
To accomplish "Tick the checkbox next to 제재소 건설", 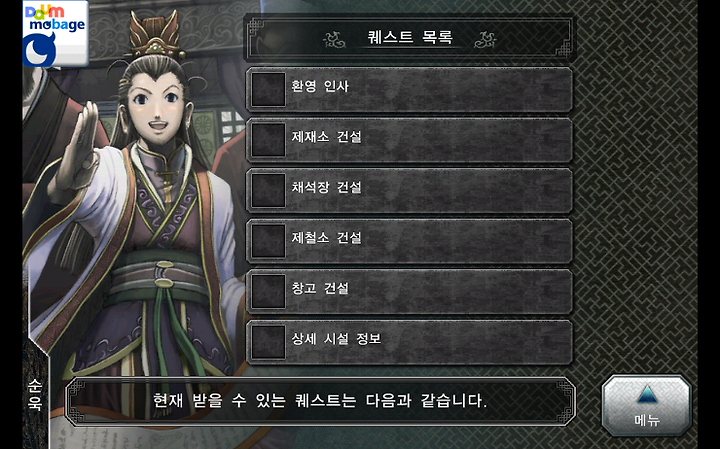I will [268, 140].
